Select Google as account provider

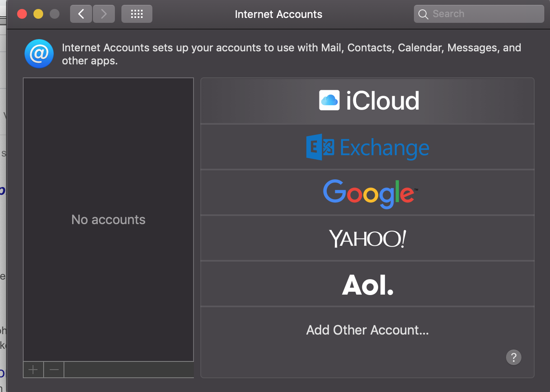(367, 193)
